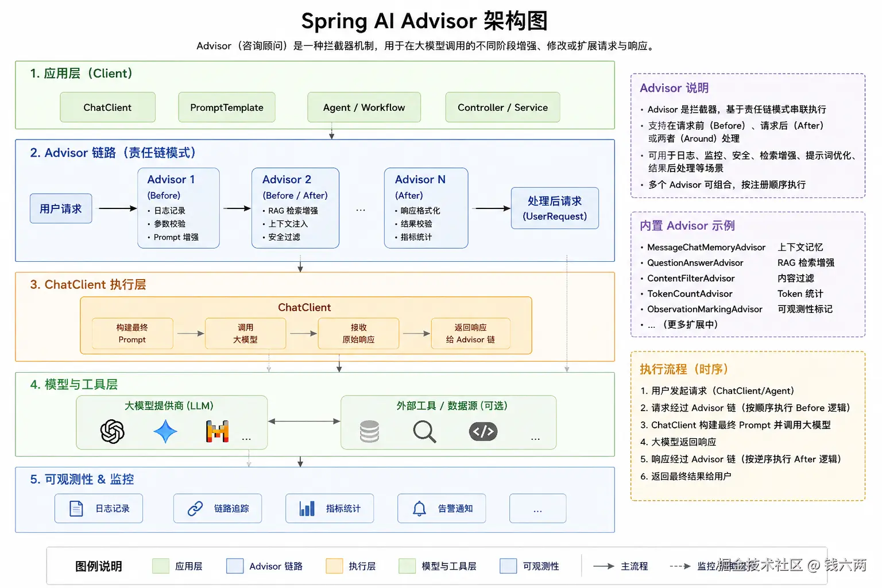Click the Advisor 2 heading

(287, 179)
